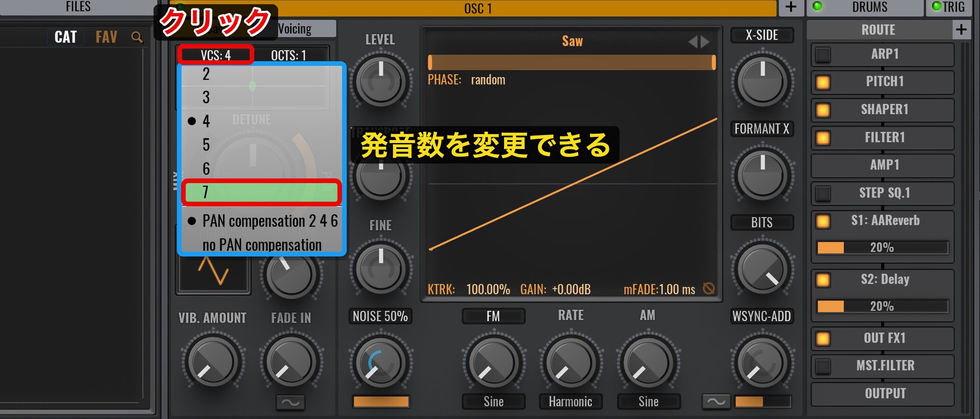
Task: Disable the PITCH1 route module
Action: 823,82
